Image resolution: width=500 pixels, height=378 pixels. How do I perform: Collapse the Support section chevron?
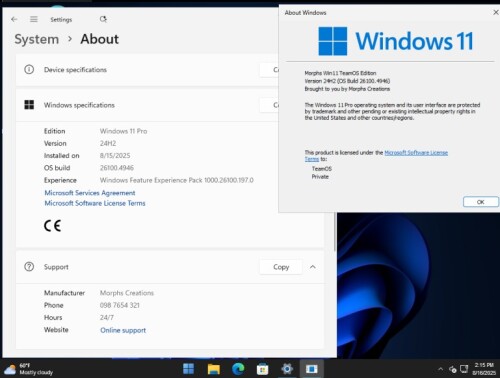[313, 267]
